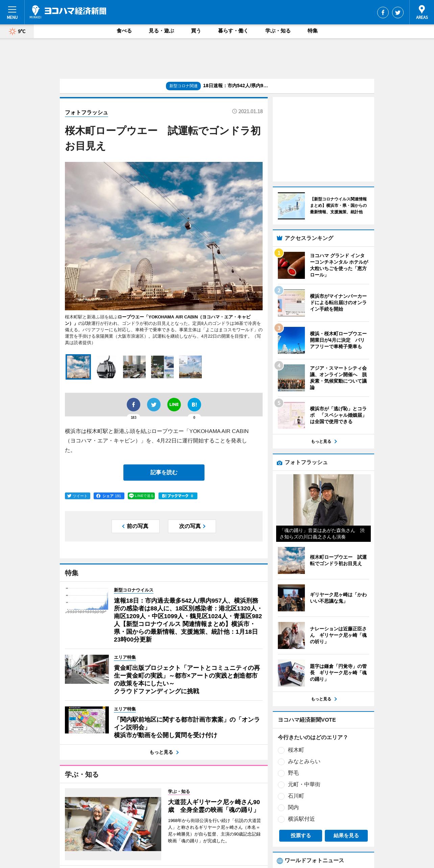Expand もっと見る under 特集 section

[x=164, y=752]
